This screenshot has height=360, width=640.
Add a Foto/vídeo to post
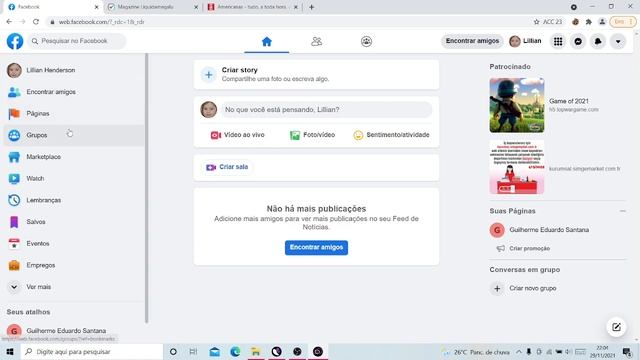pos(312,135)
